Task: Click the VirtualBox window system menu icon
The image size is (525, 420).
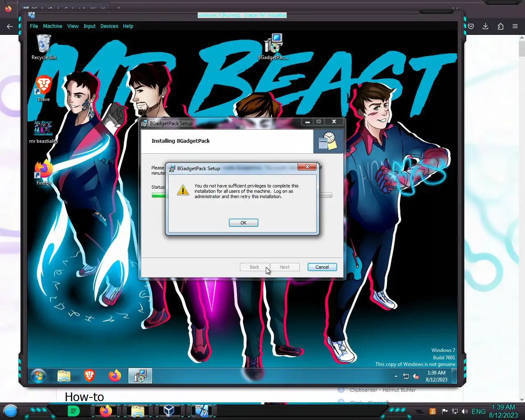Action: (x=32, y=15)
